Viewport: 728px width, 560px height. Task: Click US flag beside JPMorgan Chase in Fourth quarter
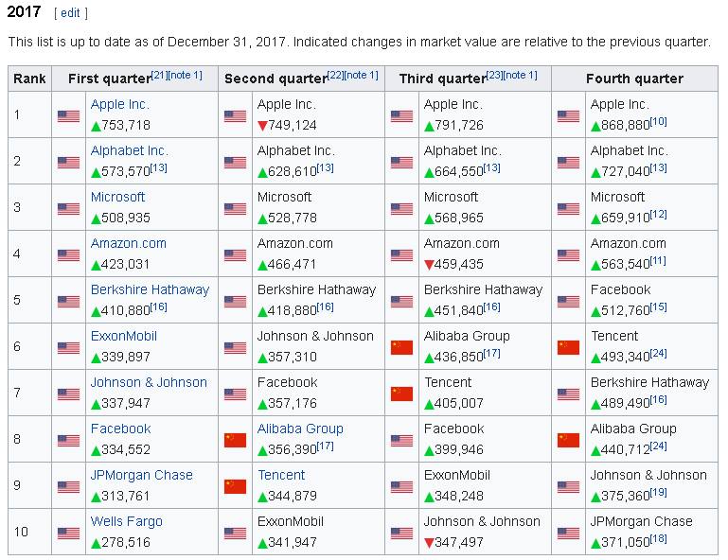pyautogui.click(x=568, y=534)
